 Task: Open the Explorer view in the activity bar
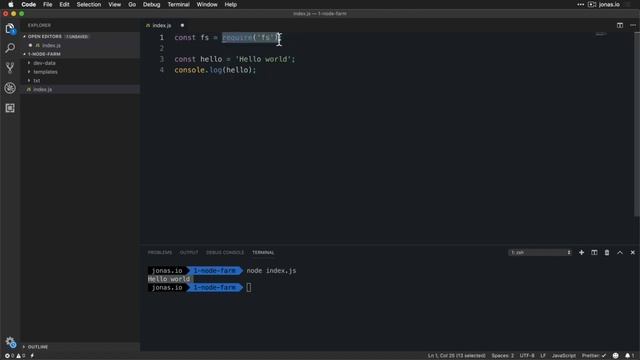pyautogui.click(x=10, y=29)
